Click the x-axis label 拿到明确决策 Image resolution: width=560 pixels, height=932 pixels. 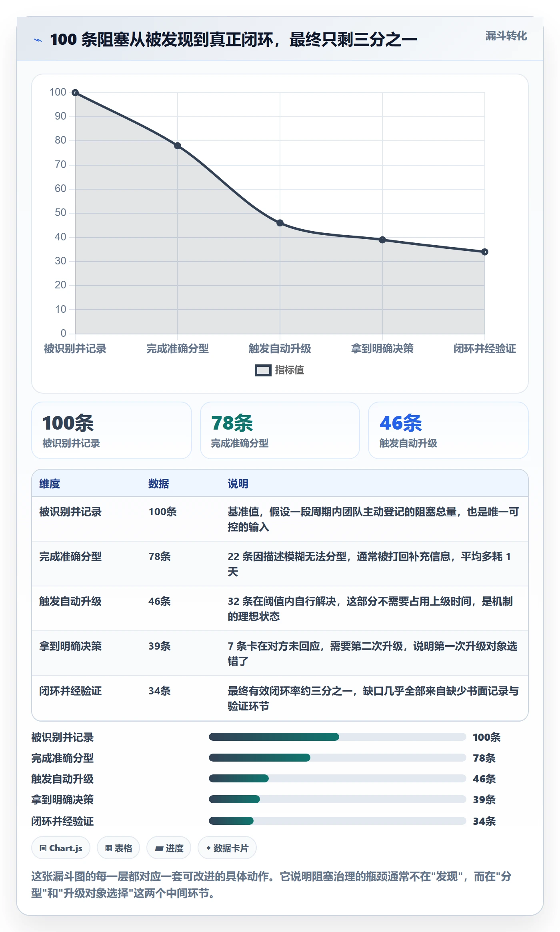[x=382, y=349]
